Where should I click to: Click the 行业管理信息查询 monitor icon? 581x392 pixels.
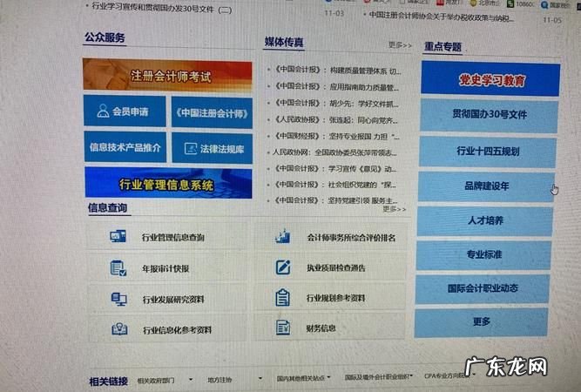(118, 236)
